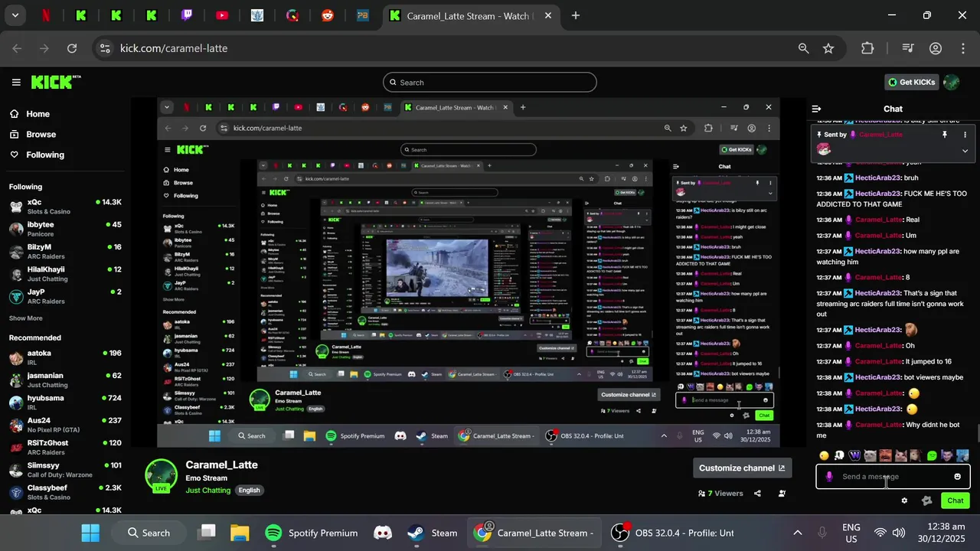Expand the pinned message chevron
Image resolution: width=980 pixels, height=551 pixels.
[x=965, y=151]
